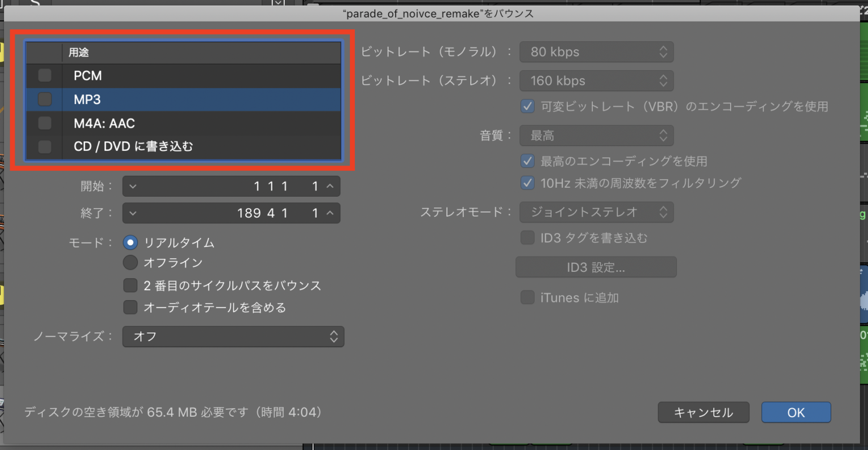Viewport: 868px width, 450px height.
Task: Check the iTunes に追加 option
Action: [x=527, y=297]
